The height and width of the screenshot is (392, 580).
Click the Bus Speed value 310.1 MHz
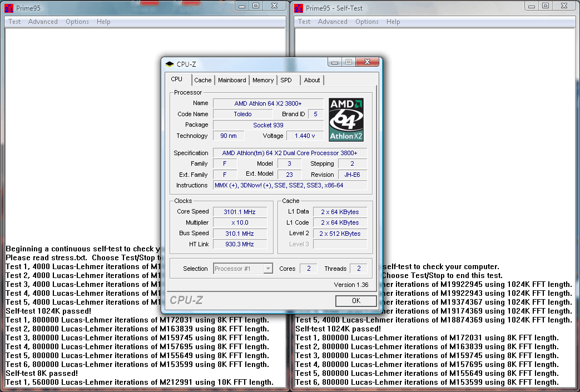[240, 234]
